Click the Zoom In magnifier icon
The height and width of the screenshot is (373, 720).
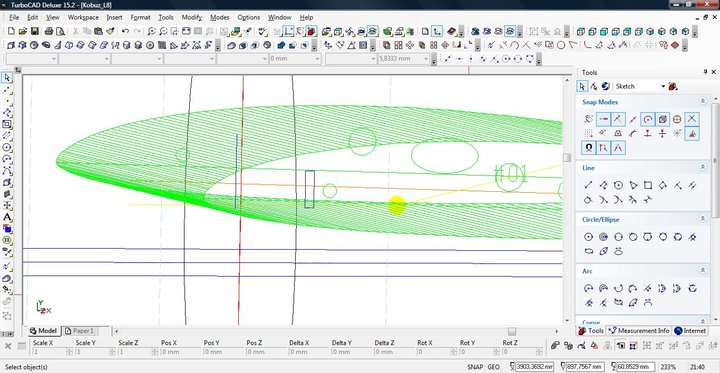click(151, 31)
